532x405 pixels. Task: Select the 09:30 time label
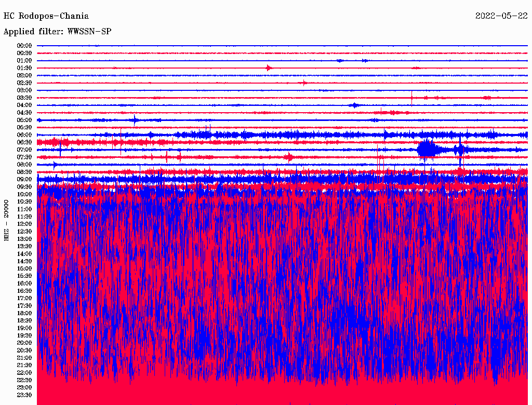click(x=24, y=187)
